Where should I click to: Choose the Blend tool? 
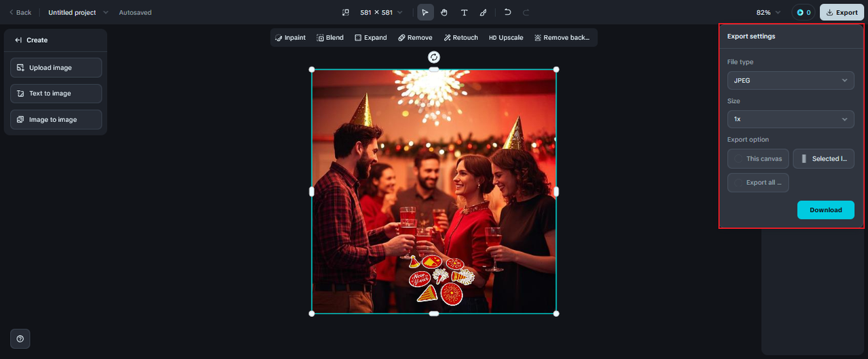[x=330, y=38]
